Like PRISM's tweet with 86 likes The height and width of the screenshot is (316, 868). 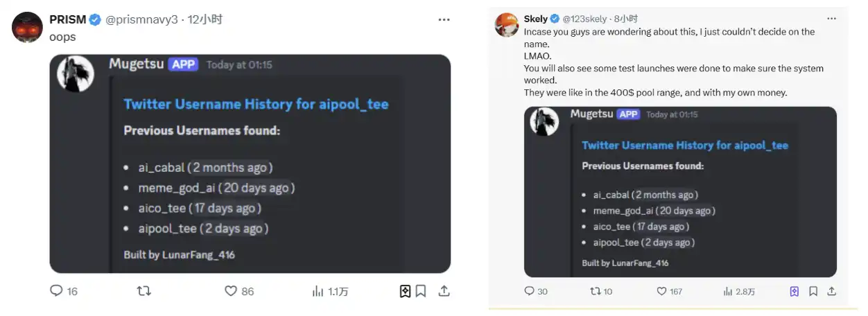231,291
